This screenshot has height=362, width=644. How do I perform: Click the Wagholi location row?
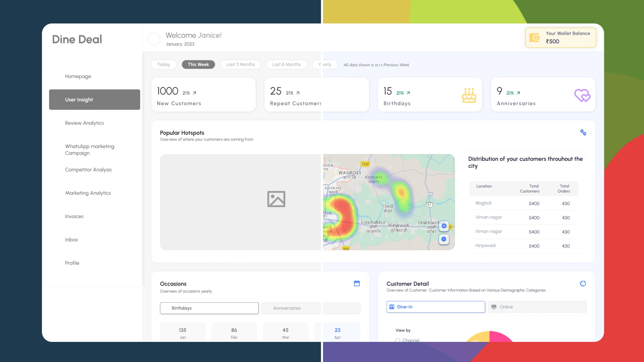[524, 203]
